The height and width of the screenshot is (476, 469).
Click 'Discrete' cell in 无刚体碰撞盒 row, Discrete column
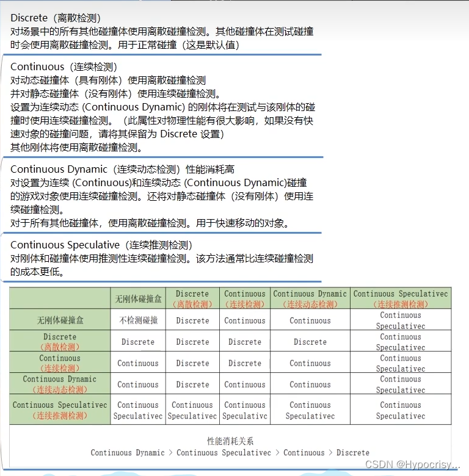point(192,320)
